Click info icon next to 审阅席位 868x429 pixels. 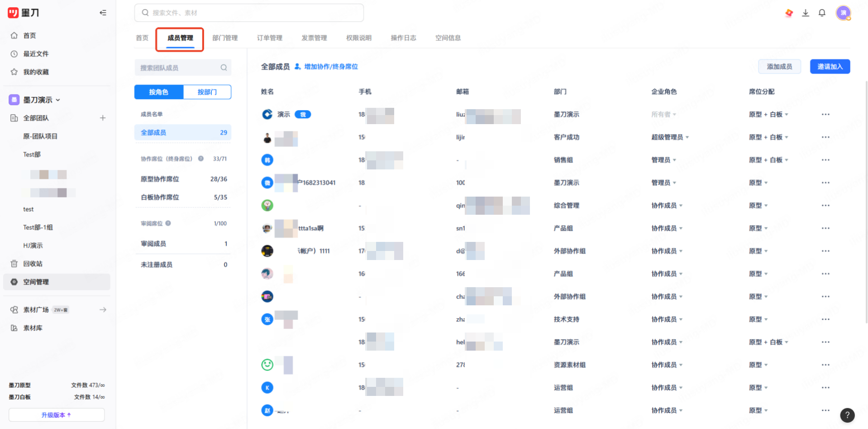168,223
